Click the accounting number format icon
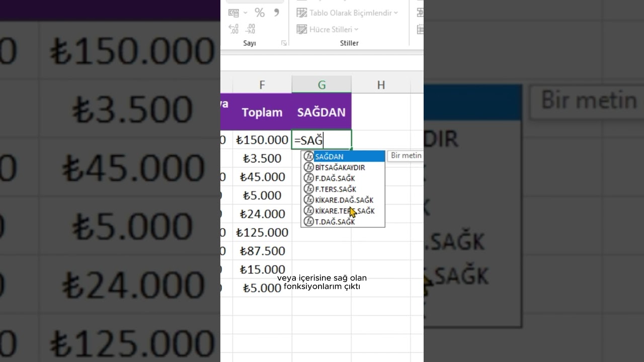 [233, 13]
